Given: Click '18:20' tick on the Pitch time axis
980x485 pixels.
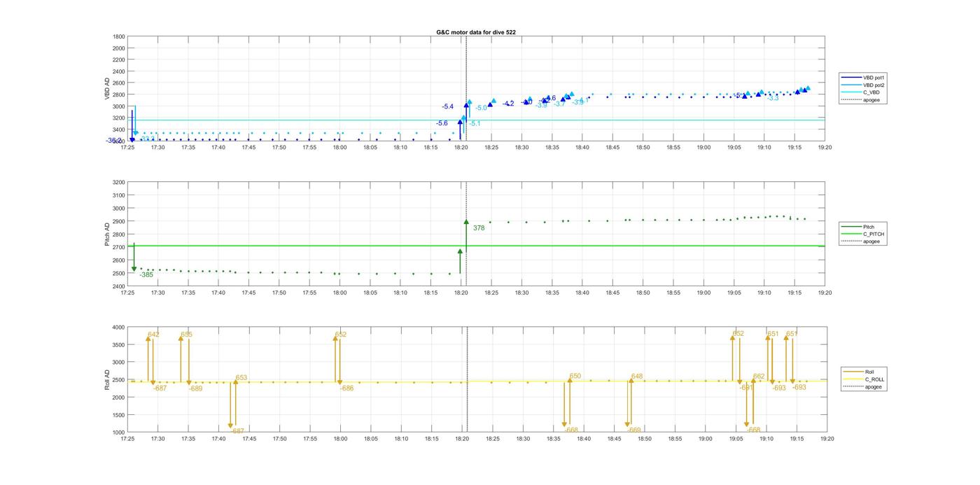Looking at the screenshot, I should 461,293.
